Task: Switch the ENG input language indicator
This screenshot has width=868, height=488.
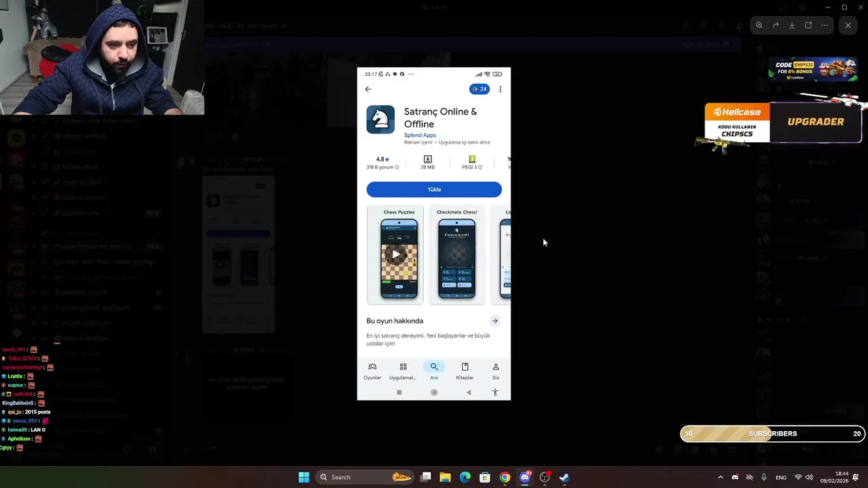Action: click(x=781, y=477)
